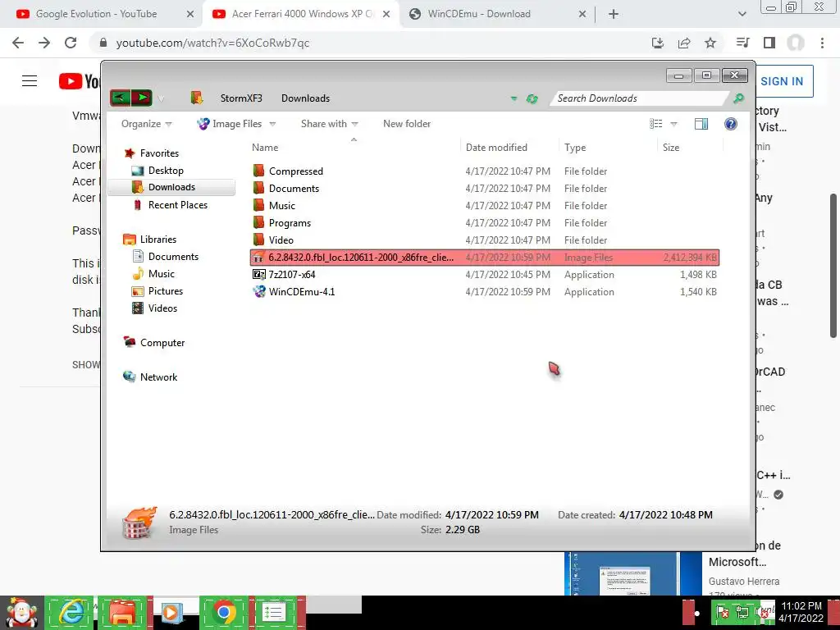Open Chrome three-dot menu
Image resolution: width=840 pixels, height=630 pixels.
pyautogui.click(x=822, y=43)
